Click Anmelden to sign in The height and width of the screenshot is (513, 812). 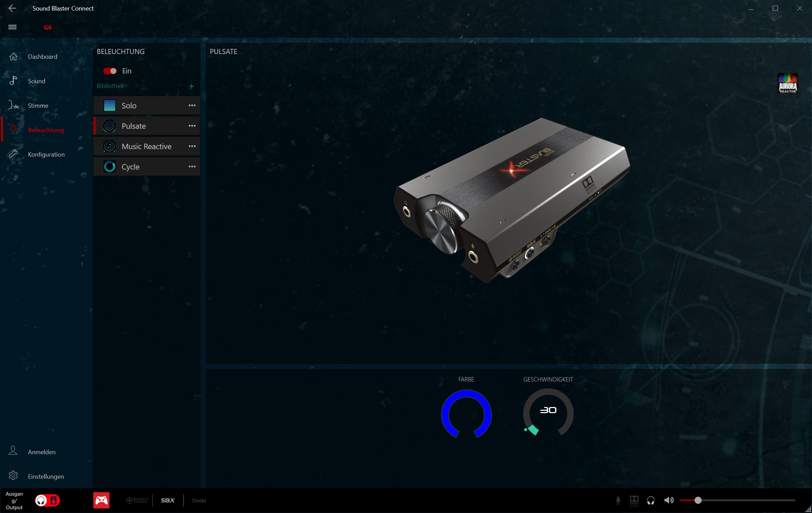(41, 452)
